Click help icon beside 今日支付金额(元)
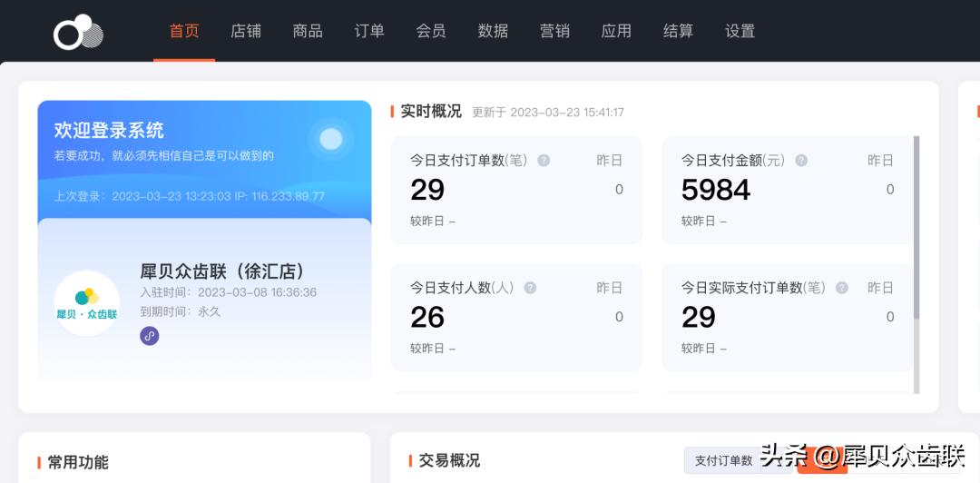 [x=801, y=160]
